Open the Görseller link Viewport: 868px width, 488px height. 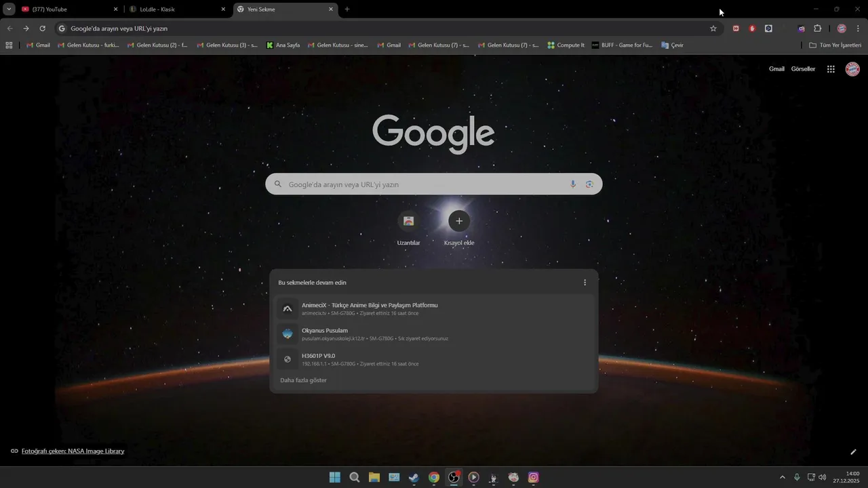click(x=803, y=69)
